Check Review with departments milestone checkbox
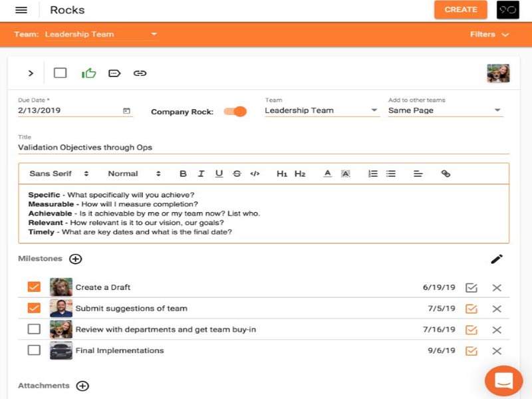Screen dimensions: 532x399 click(34, 329)
